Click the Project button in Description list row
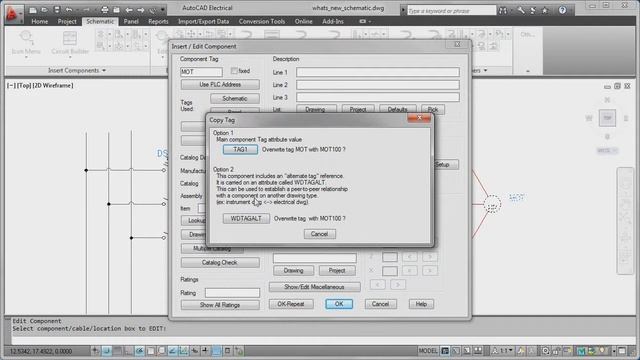Image resolution: width=640 pixels, height=360 pixels. coord(358,109)
